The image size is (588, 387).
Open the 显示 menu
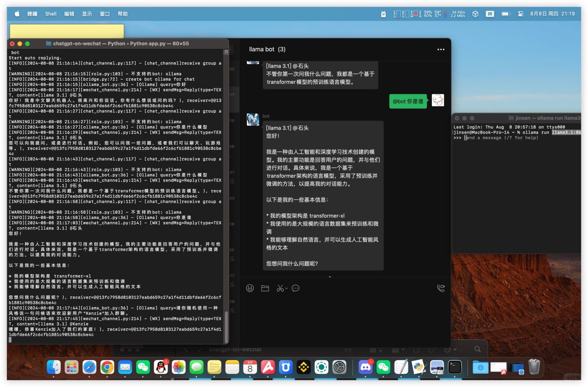click(87, 14)
